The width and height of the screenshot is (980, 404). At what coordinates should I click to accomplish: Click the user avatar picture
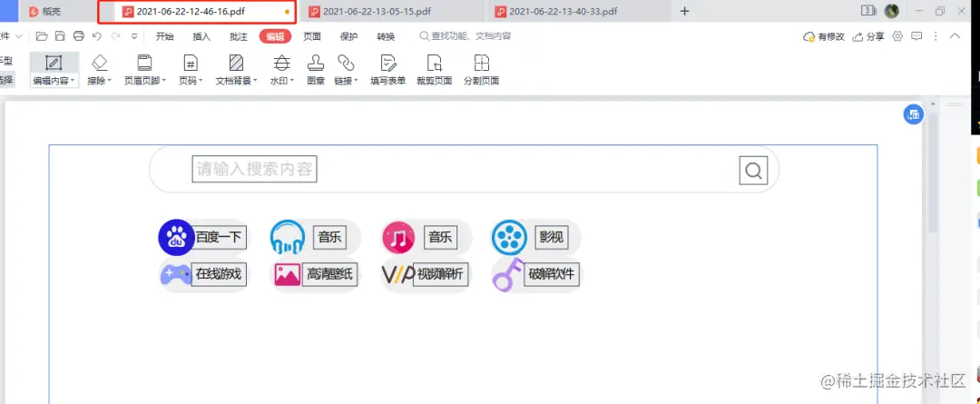pyautogui.click(x=892, y=11)
